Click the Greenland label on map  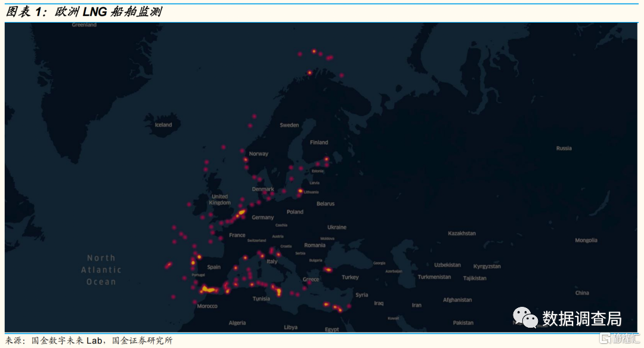(x=84, y=25)
